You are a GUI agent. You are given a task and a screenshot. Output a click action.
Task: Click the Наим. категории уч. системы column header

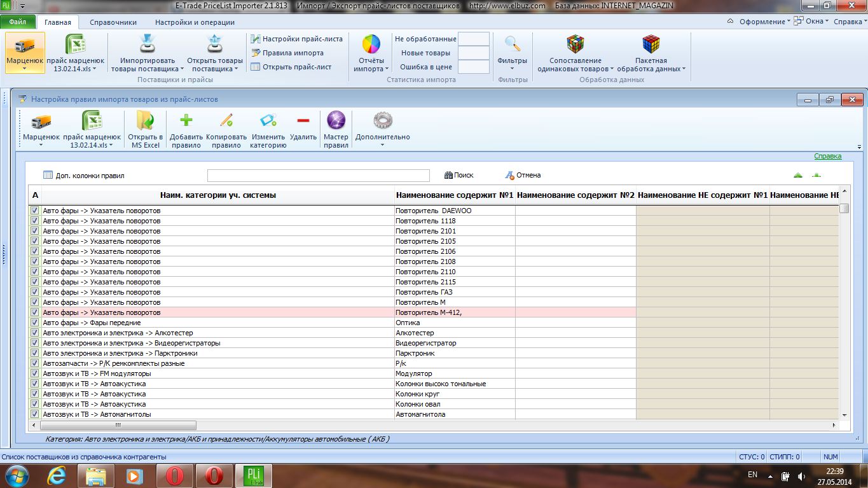[217, 195]
